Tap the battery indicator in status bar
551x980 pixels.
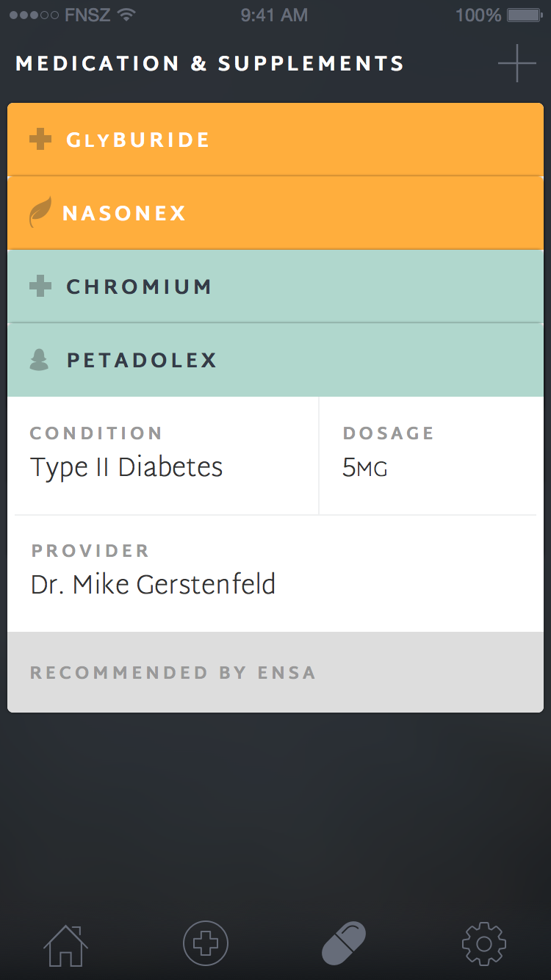click(526, 15)
